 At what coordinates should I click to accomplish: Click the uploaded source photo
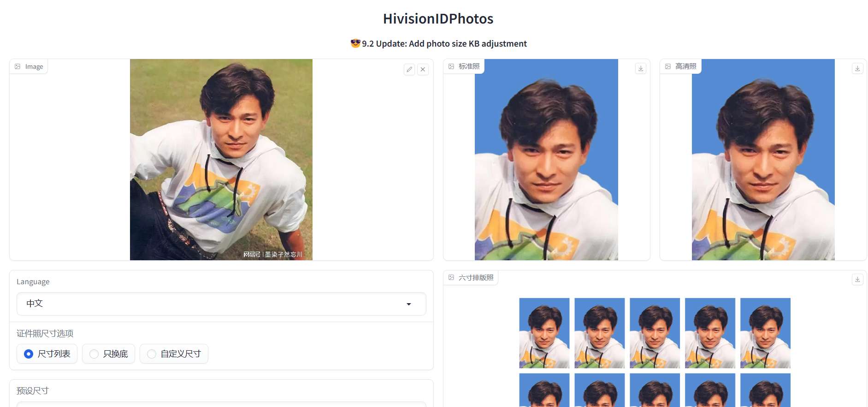point(221,160)
